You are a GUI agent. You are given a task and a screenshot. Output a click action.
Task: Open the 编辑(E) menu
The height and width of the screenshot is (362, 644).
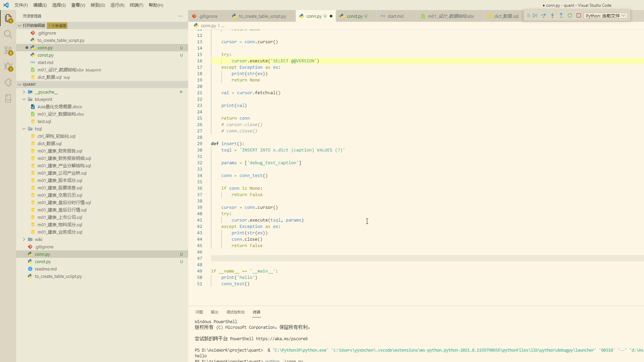tap(40, 5)
